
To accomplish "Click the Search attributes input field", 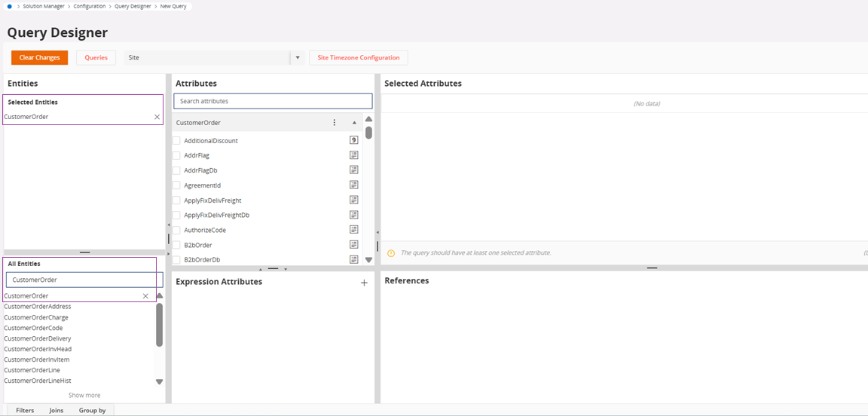I will click(x=273, y=101).
